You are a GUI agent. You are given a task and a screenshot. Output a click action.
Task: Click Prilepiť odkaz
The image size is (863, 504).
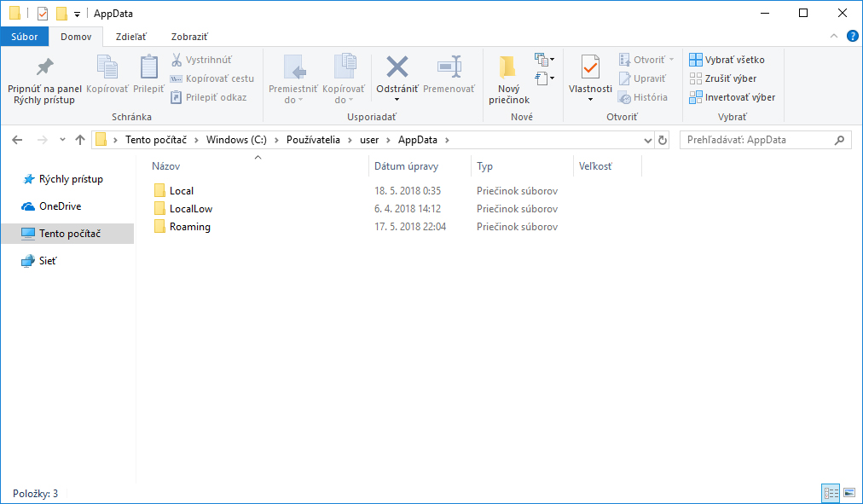(209, 97)
